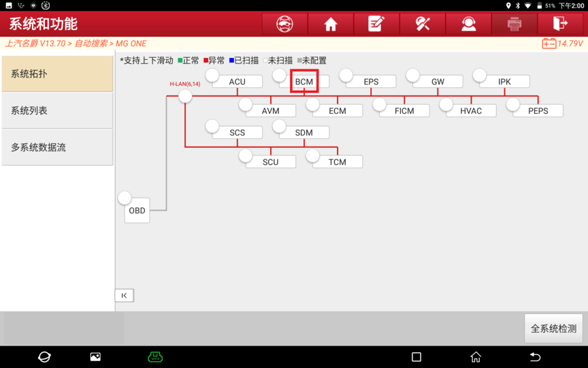The width and height of the screenshot is (588, 368).
Task: Click the H-LAN bus junction circle
Action: pyautogui.click(x=185, y=96)
